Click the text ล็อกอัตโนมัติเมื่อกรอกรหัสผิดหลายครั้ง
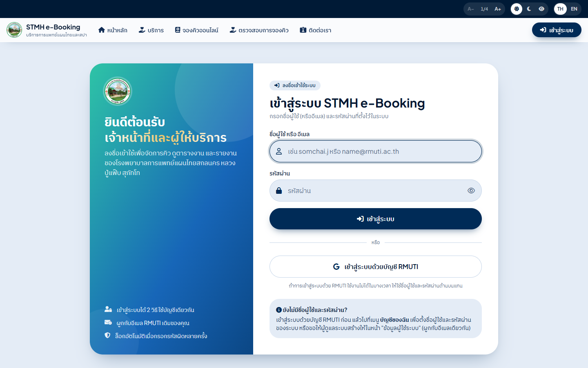This screenshot has width=588, height=368. 161,336
